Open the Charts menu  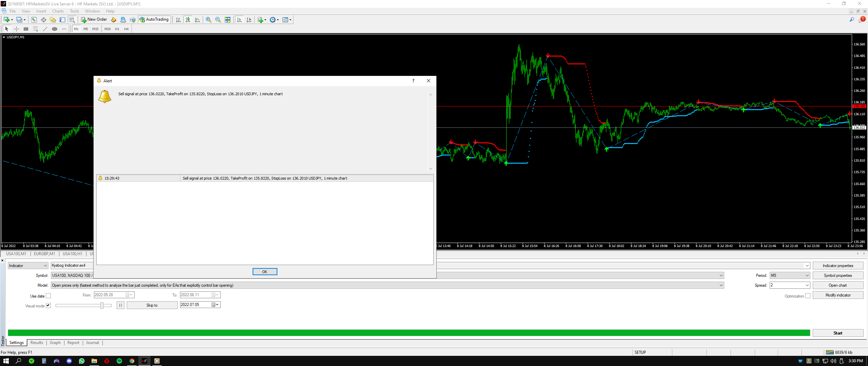click(x=58, y=11)
